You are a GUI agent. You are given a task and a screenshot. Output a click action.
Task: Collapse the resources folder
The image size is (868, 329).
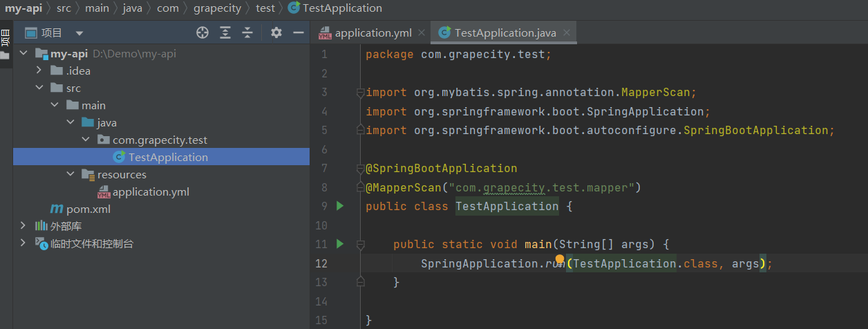[70, 174]
